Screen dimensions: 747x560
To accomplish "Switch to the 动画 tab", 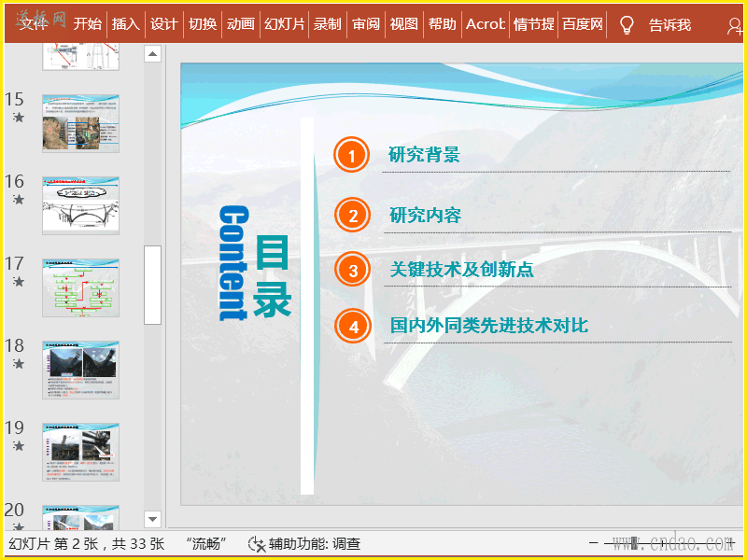I will point(241,24).
